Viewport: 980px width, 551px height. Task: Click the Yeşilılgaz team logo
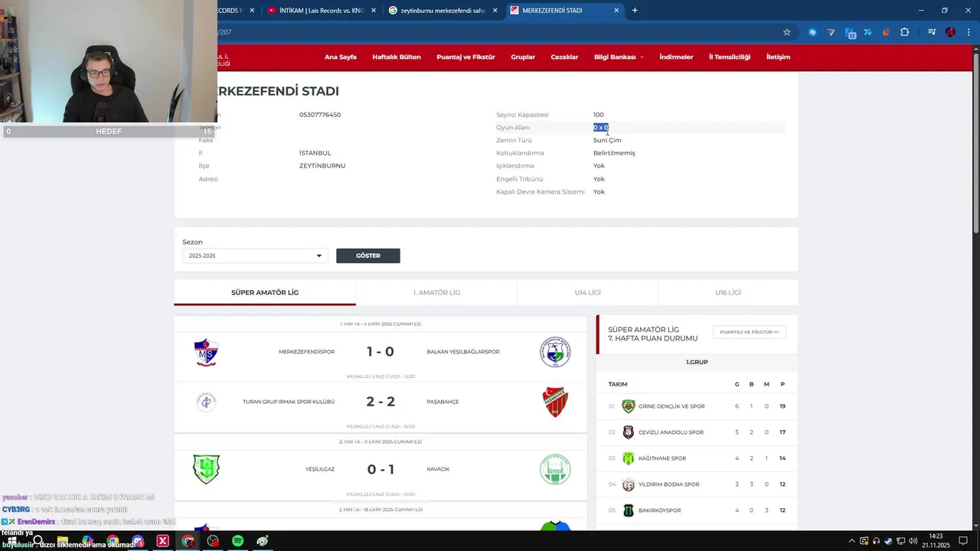pos(206,469)
